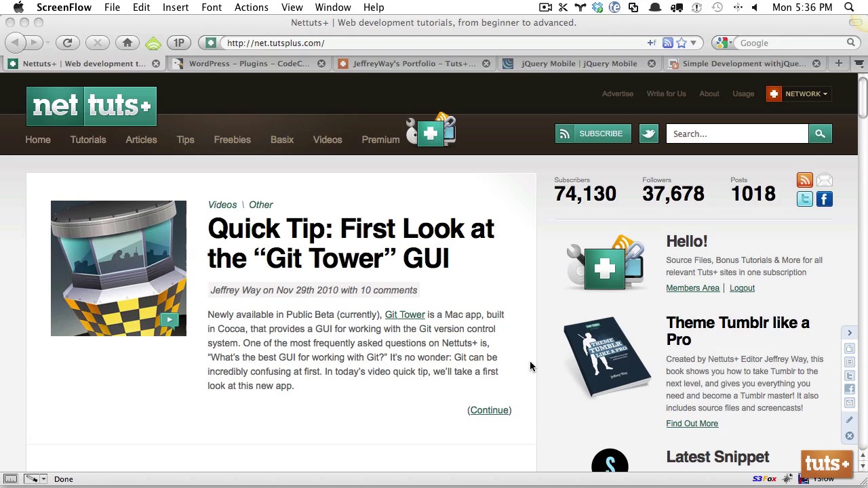Open the 1Password toolbar button
868x488 pixels.
coord(179,43)
